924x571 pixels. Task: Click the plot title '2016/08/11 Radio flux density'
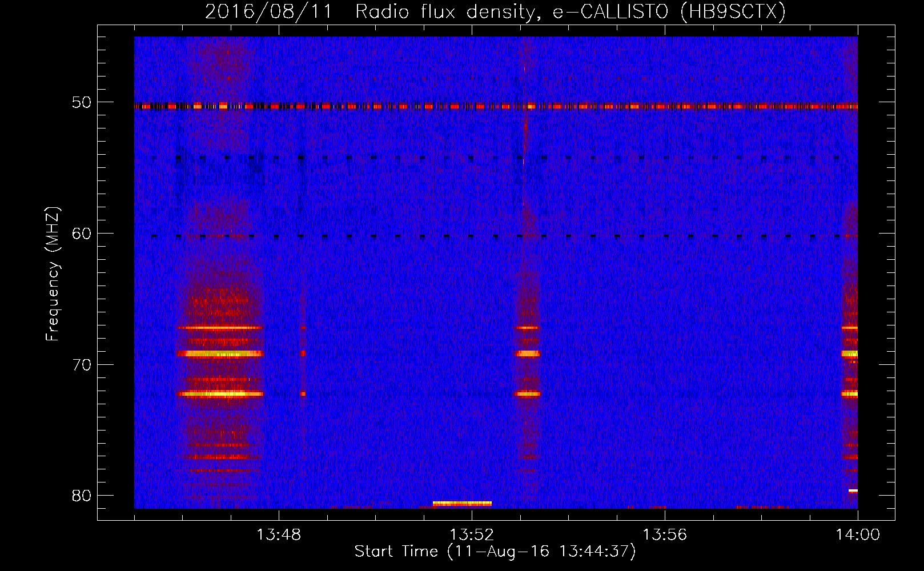pos(495,11)
